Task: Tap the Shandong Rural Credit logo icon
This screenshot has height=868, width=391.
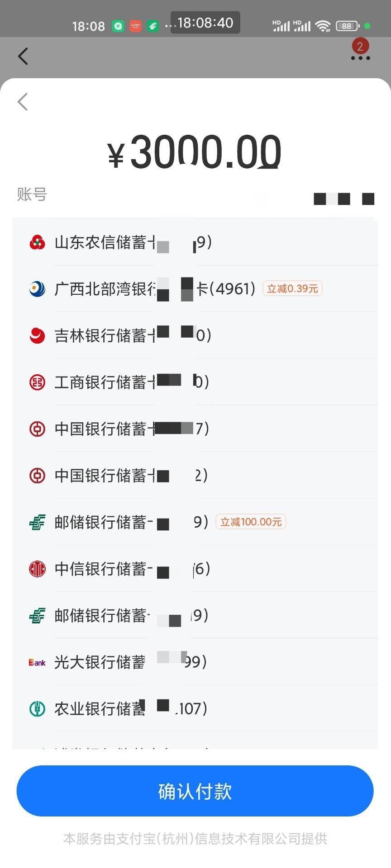Action: (x=37, y=242)
